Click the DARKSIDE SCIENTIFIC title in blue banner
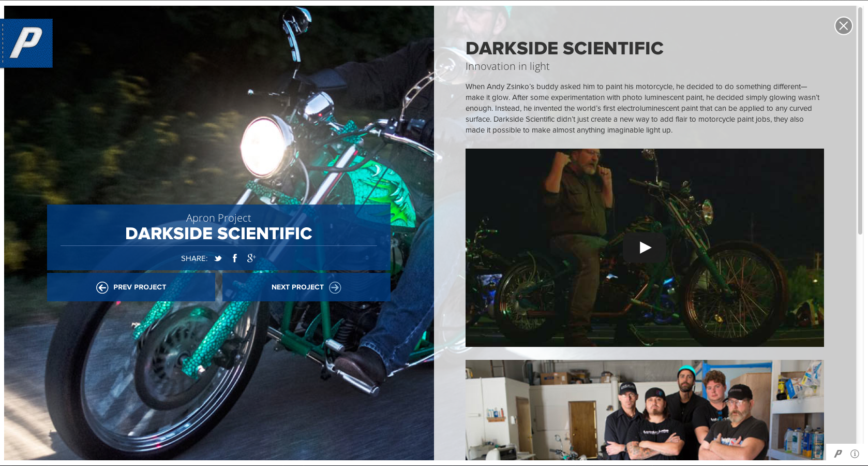 click(x=219, y=234)
